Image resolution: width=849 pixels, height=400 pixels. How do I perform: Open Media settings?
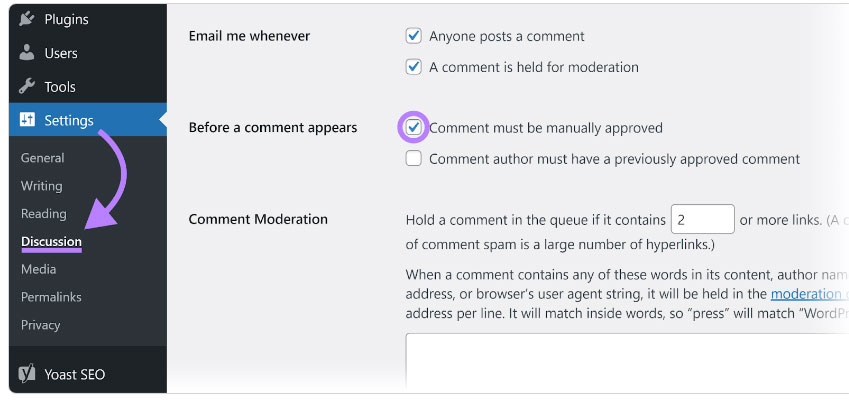tap(38, 269)
